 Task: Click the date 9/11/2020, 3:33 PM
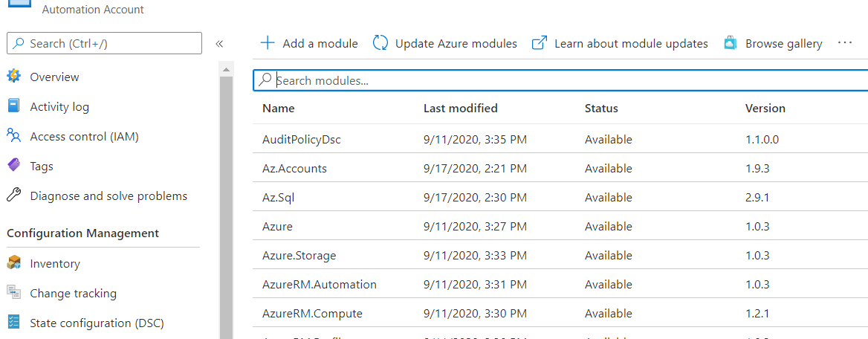(x=475, y=256)
